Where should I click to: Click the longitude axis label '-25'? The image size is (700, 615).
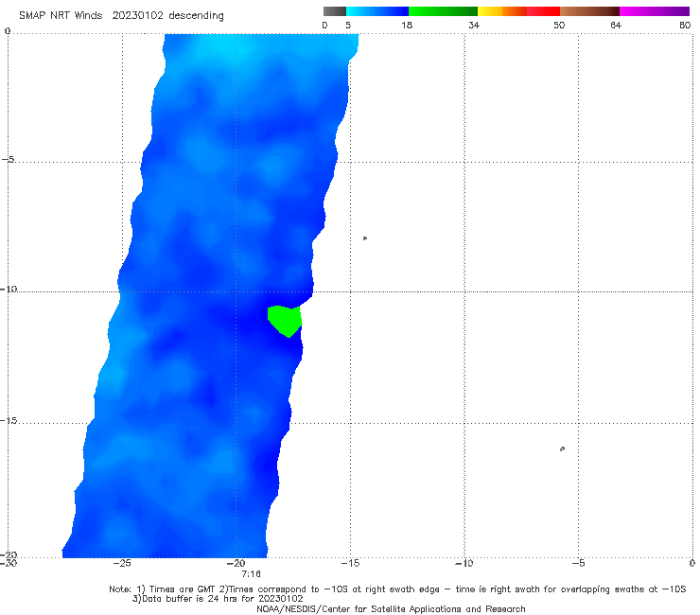[x=122, y=563]
